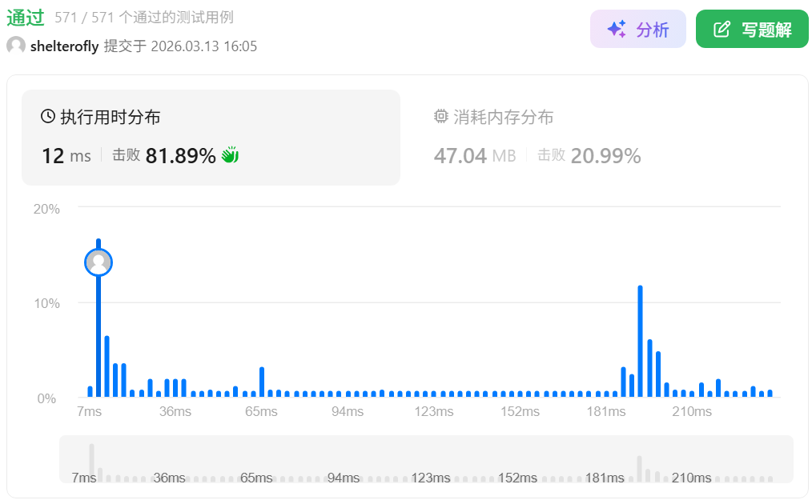Open the shelterofly user profile link
Screen dimensions: 812x504
(64, 46)
